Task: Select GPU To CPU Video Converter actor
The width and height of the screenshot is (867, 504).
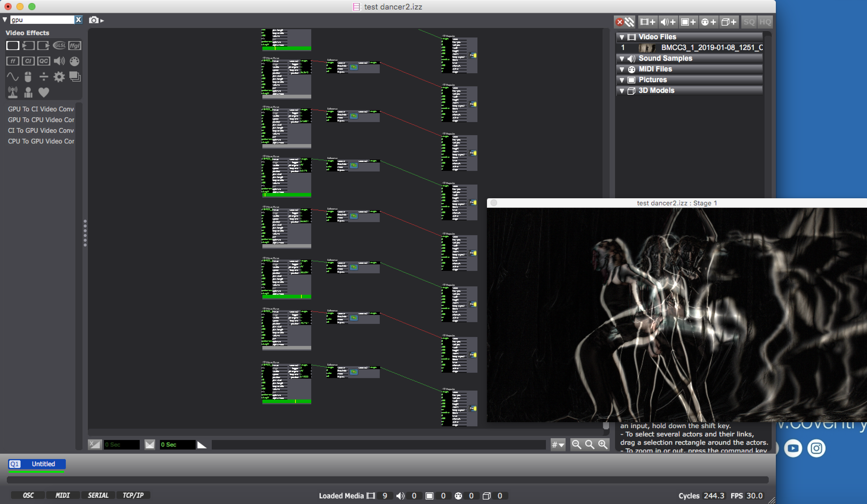Action: [41, 120]
